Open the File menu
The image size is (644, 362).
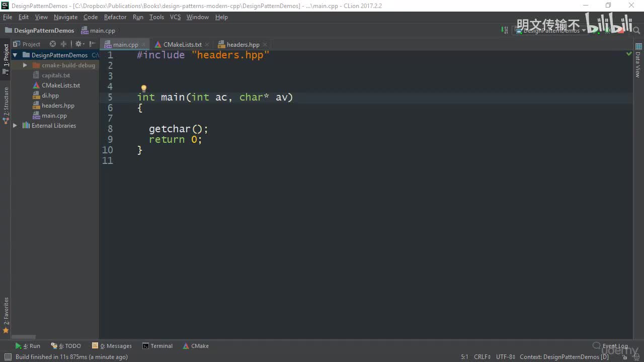(8, 17)
